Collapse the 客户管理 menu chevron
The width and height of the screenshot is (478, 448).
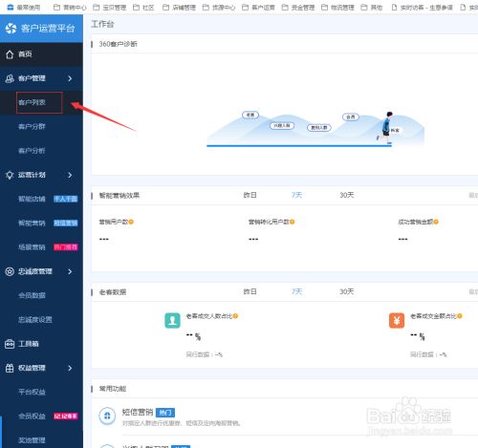pyautogui.click(x=70, y=78)
